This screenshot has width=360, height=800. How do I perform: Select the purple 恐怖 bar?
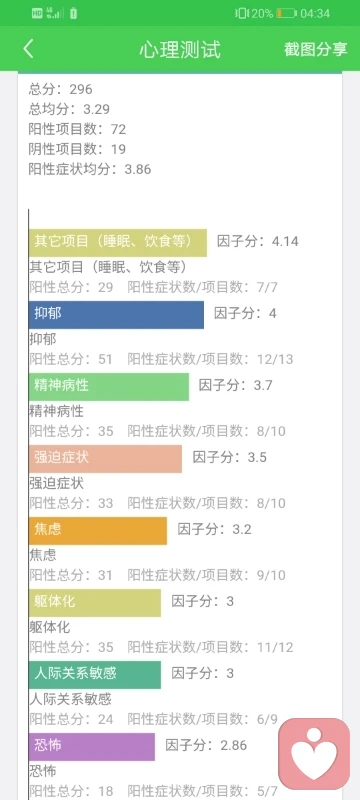(92, 746)
